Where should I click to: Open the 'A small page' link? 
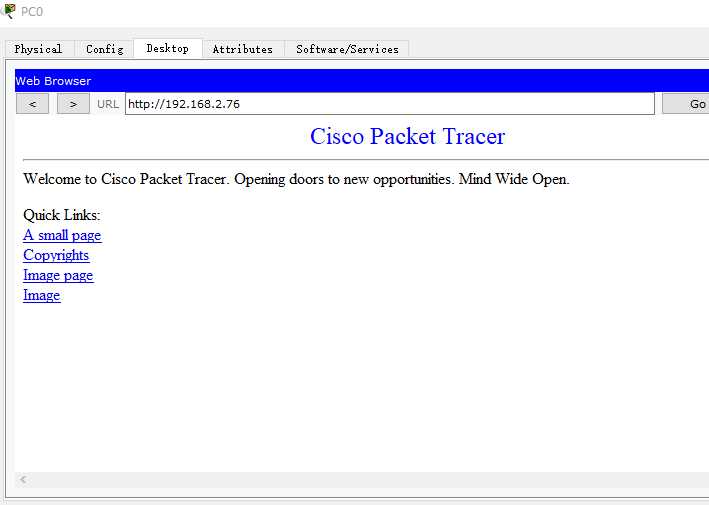(62, 235)
